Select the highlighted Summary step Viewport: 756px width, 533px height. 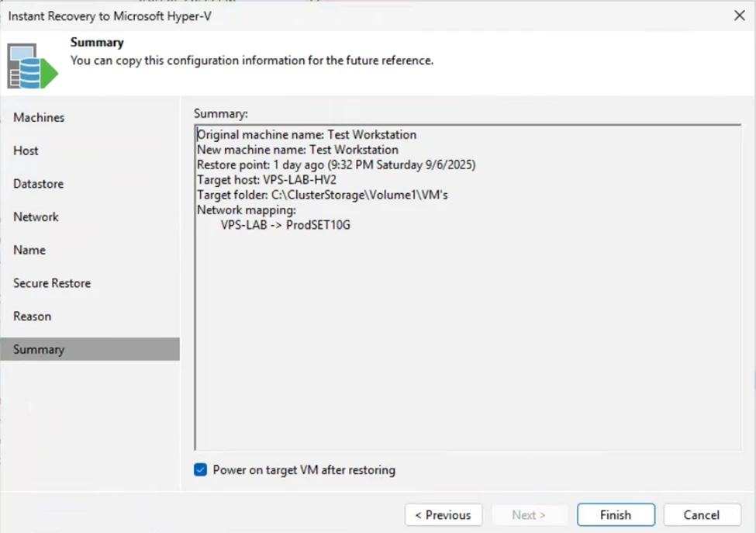[90, 349]
